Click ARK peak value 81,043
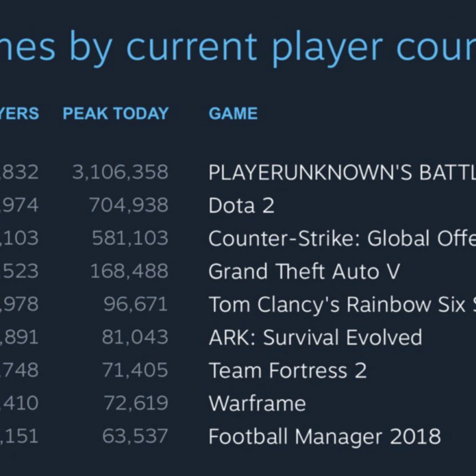The height and width of the screenshot is (476, 476). (135, 338)
